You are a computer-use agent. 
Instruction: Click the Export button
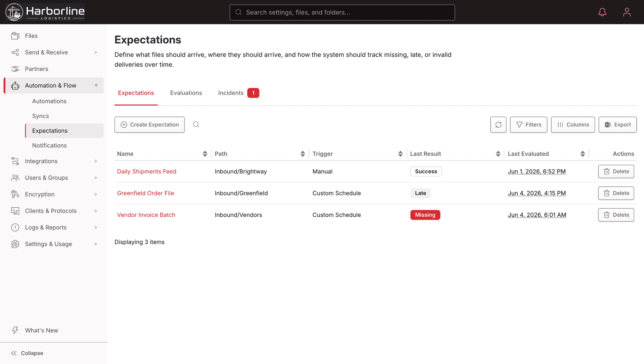tap(617, 125)
